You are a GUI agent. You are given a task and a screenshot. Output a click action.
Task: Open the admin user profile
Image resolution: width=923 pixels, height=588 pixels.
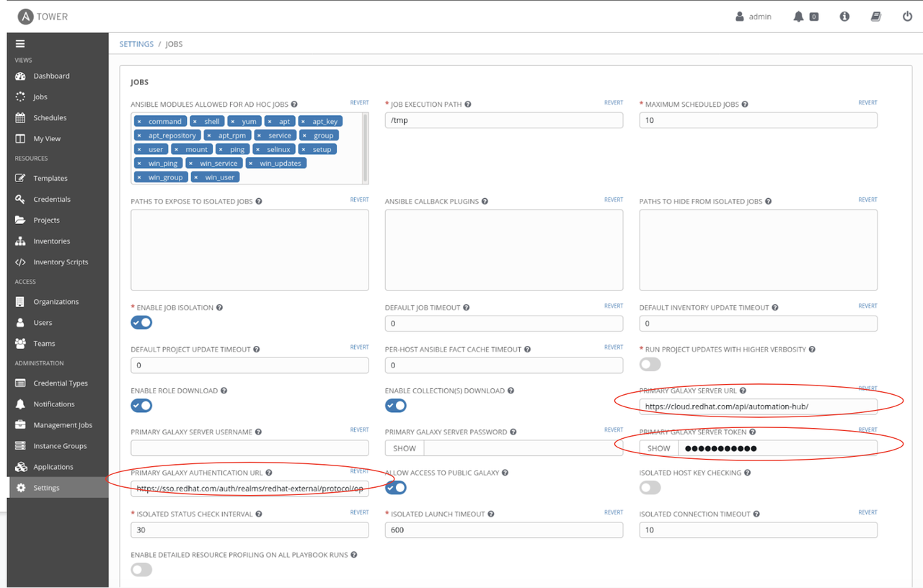click(x=754, y=17)
